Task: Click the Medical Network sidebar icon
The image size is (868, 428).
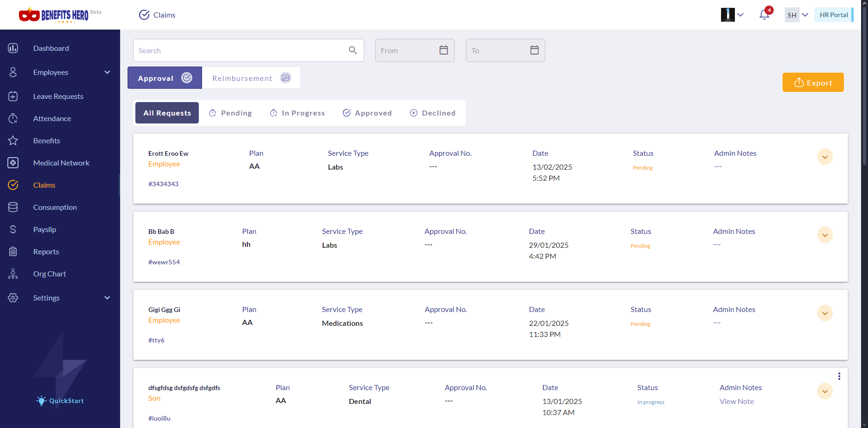Action: (13, 163)
